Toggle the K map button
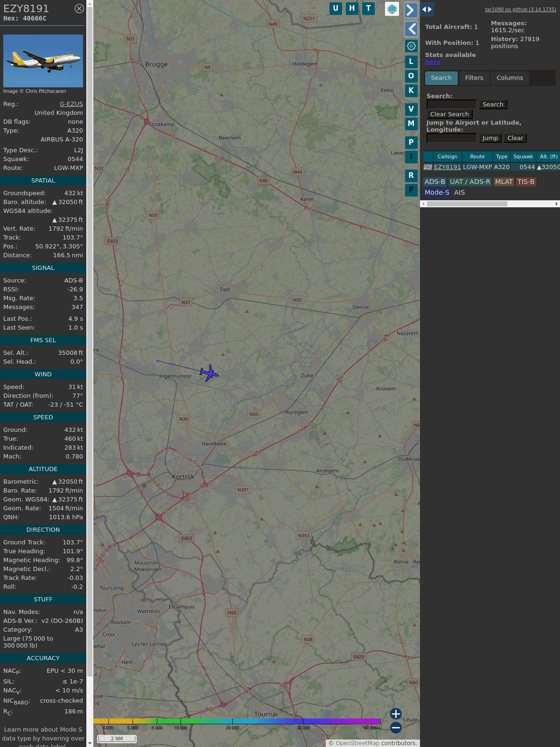Screen dimensions: 560x747 pos(411,90)
